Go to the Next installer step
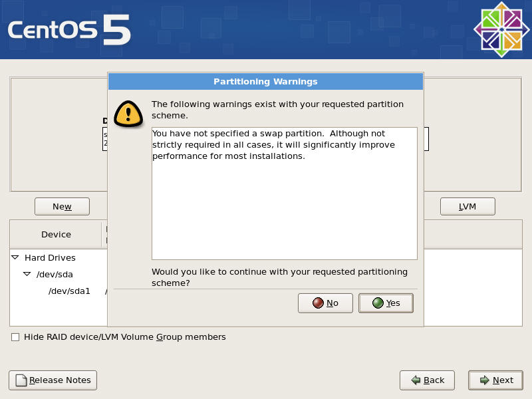532x399 pixels. coord(495,380)
